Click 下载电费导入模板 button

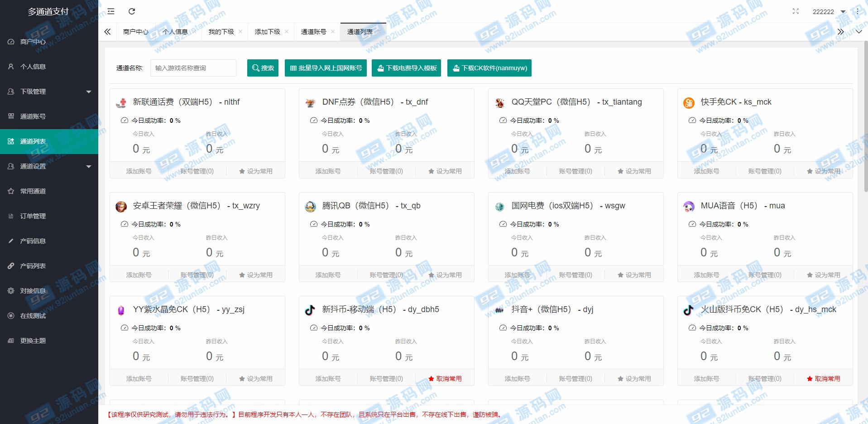(x=406, y=68)
